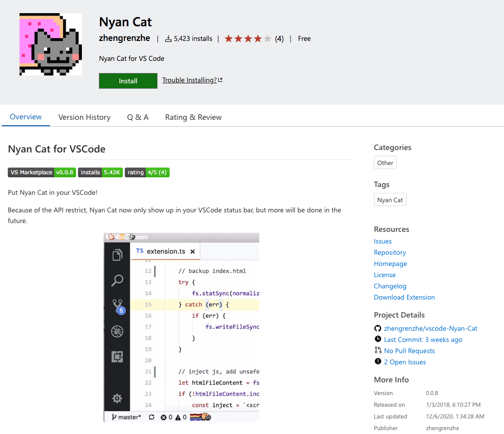Open Source Control icon showing badge 5
The width and height of the screenshot is (504, 434).
[117, 306]
